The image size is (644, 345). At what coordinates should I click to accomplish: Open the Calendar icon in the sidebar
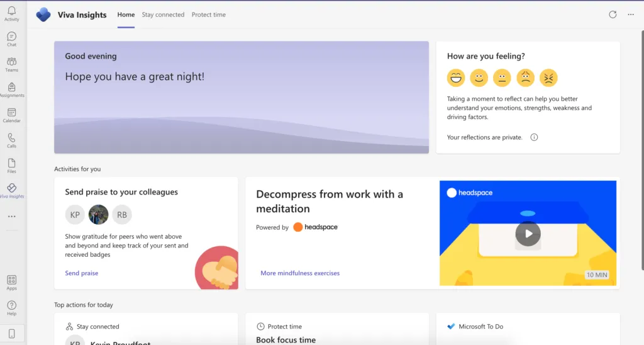(11, 115)
